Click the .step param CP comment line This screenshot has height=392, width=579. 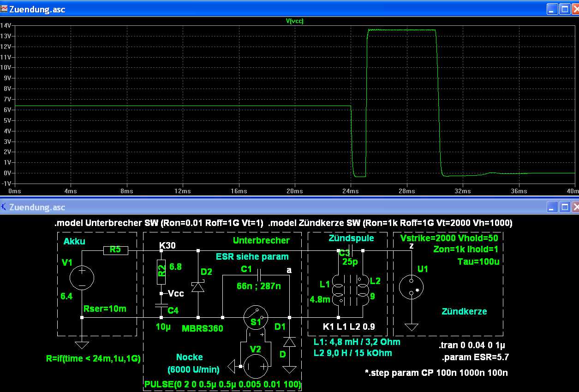tap(436, 373)
